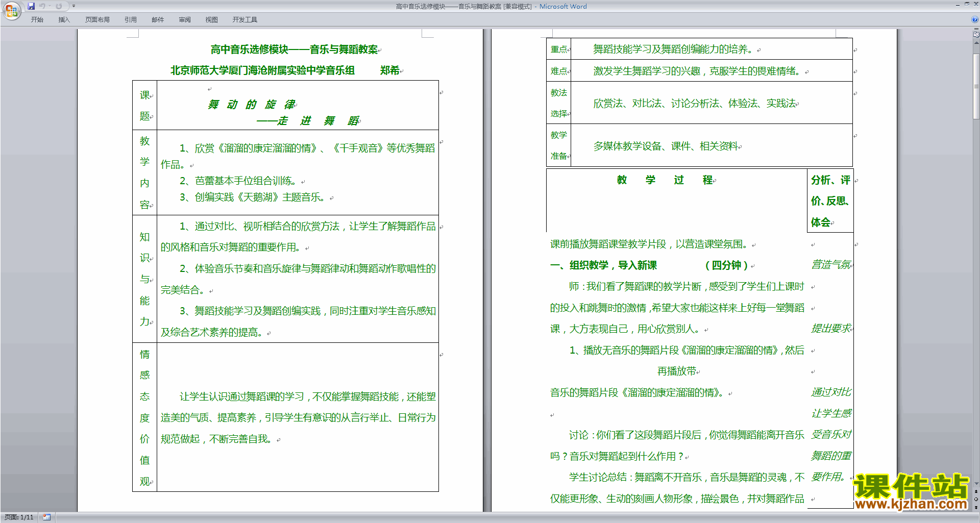Click the text 课前播放舞蹈课堂教学片段
The width and height of the screenshot is (980, 523).
coord(608,244)
